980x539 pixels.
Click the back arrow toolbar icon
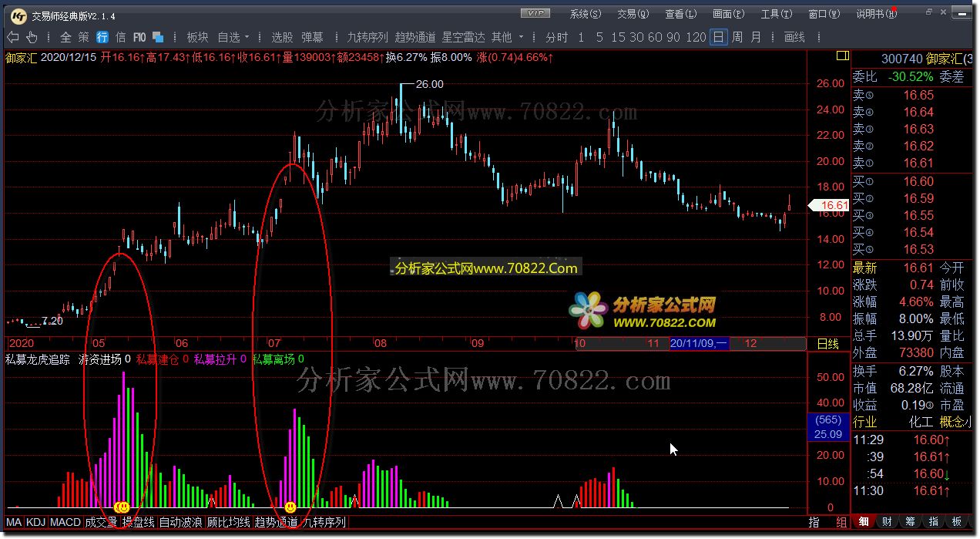tap(12, 37)
